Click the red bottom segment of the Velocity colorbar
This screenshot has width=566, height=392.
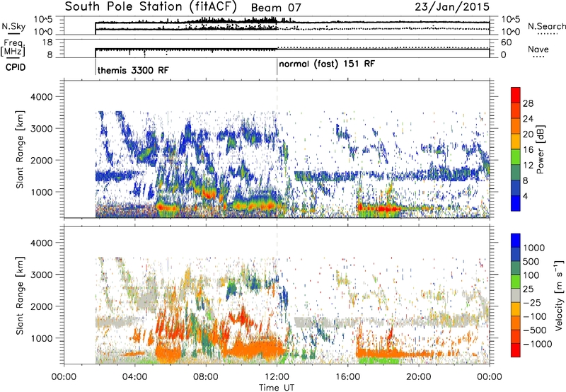click(x=516, y=350)
